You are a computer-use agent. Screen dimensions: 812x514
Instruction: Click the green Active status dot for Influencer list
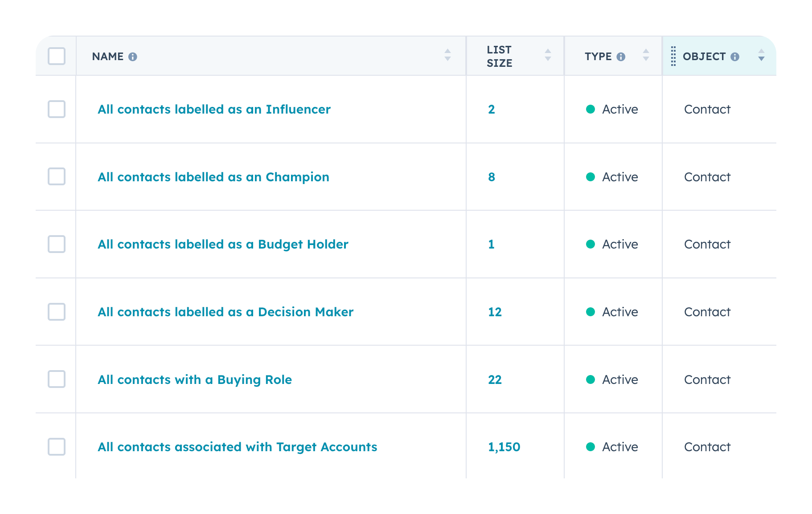[591, 109]
